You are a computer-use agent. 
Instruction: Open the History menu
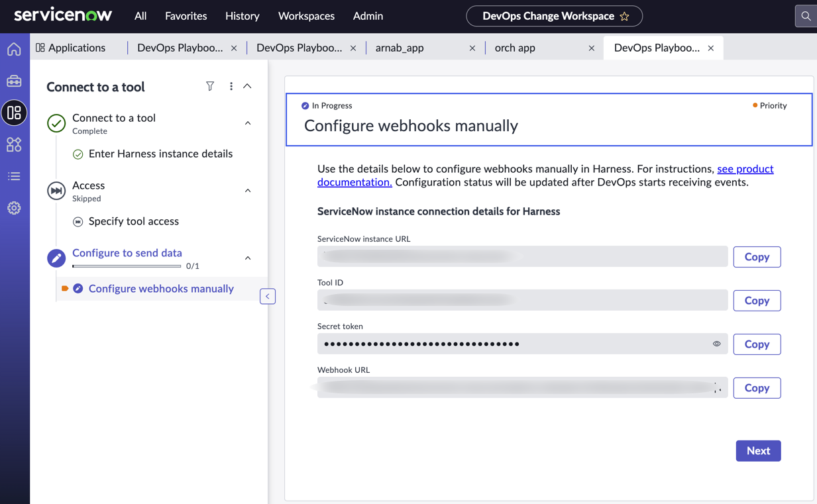click(243, 16)
